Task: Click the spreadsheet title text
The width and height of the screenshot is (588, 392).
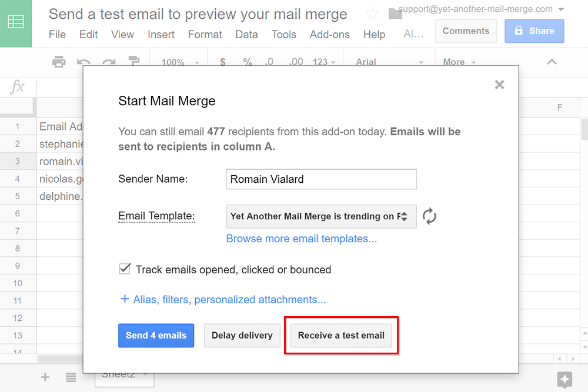Action: tap(198, 14)
